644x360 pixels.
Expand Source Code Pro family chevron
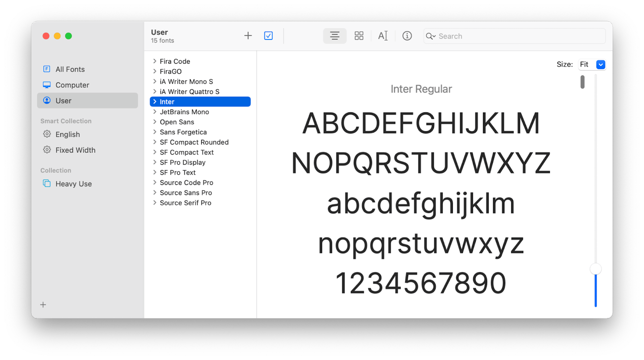click(155, 182)
